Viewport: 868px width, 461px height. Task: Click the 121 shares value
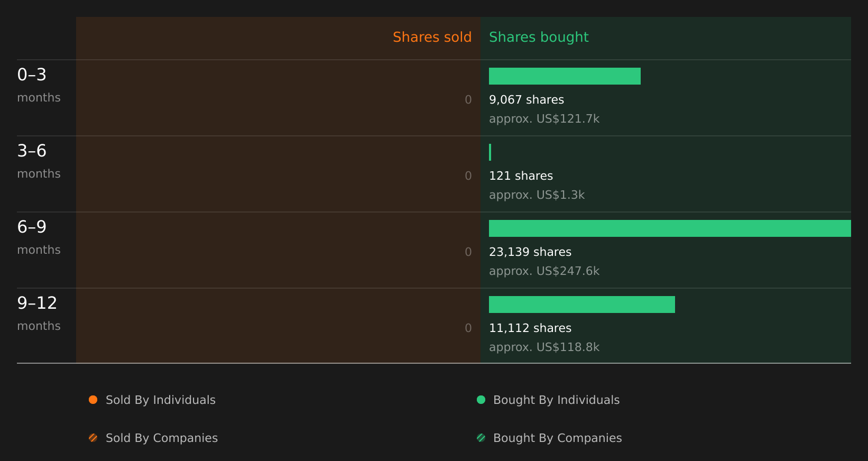[x=521, y=176]
